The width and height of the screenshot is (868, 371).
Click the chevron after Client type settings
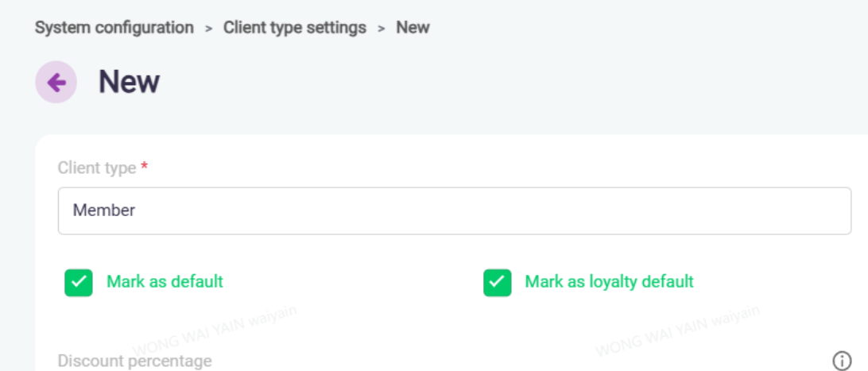point(382,29)
